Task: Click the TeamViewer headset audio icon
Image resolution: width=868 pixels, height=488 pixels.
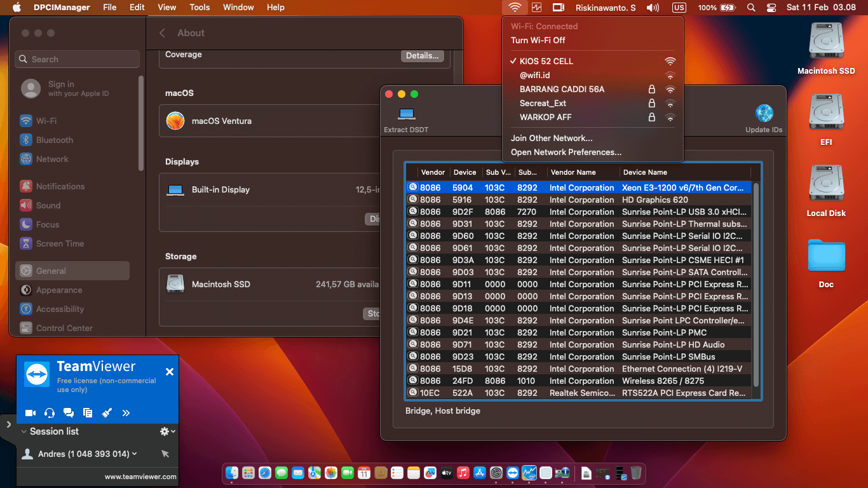Action: 50,413
